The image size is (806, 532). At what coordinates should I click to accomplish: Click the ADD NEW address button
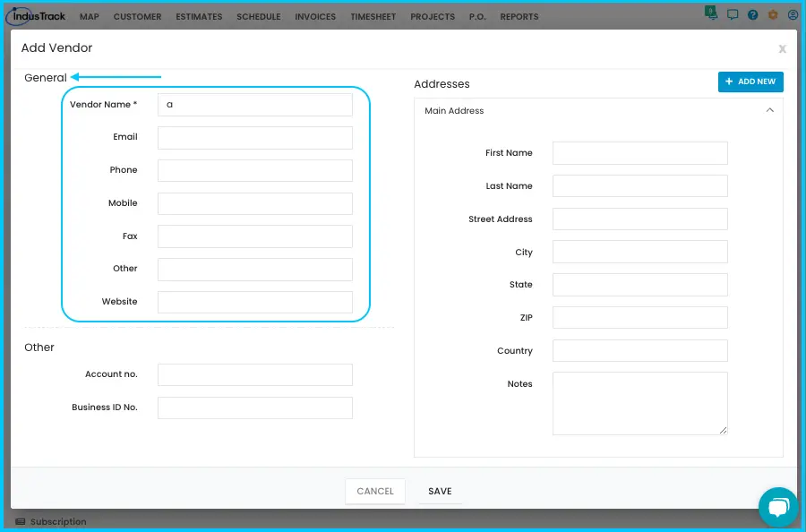click(x=750, y=82)
